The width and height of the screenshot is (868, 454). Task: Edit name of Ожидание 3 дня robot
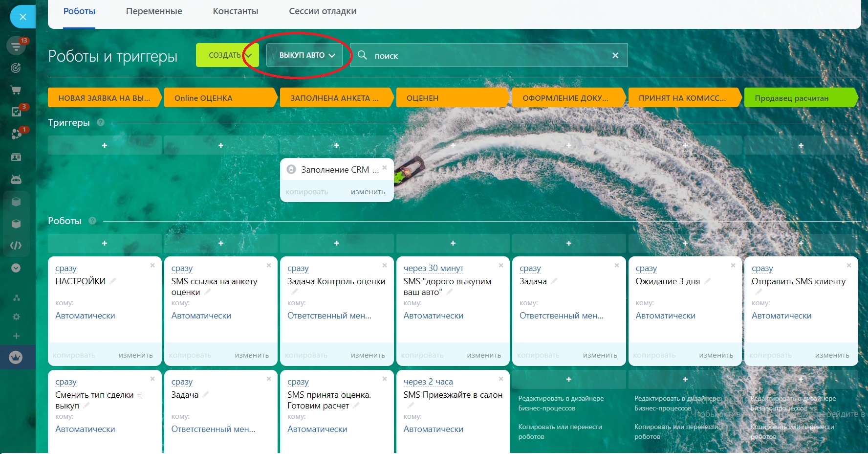pos(707,281)
